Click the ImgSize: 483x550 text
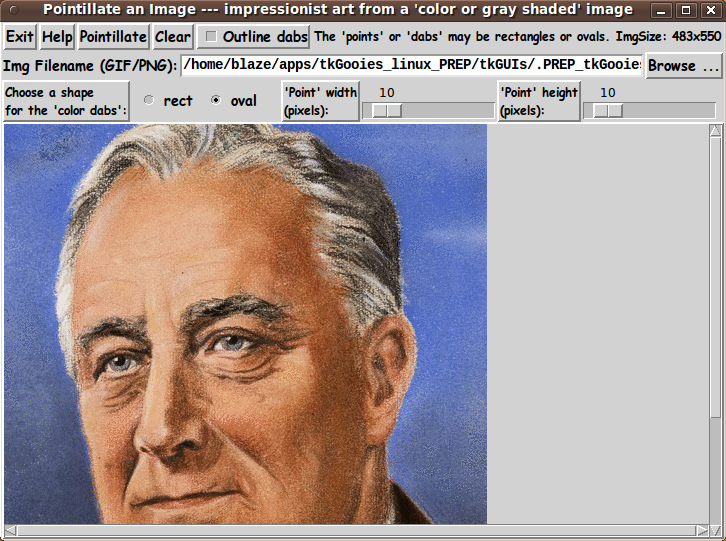Viewport: 726px width, 541px height. (668, 37)
